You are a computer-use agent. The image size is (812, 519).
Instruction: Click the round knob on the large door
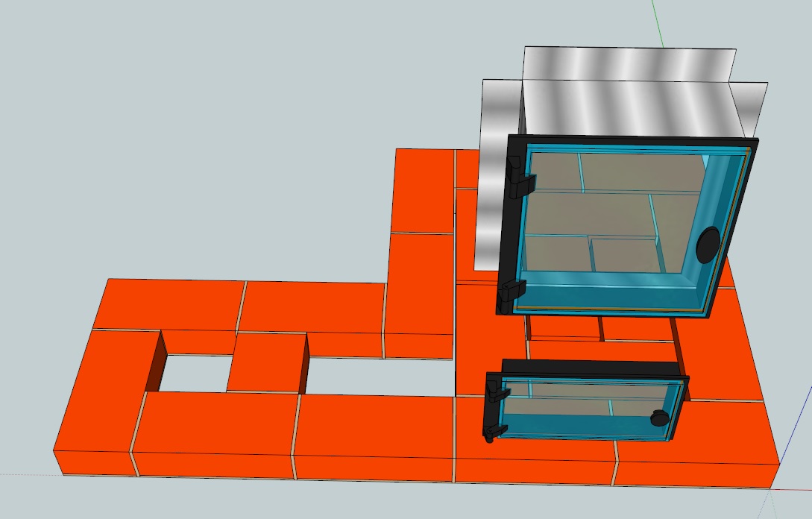click(708, 245)
